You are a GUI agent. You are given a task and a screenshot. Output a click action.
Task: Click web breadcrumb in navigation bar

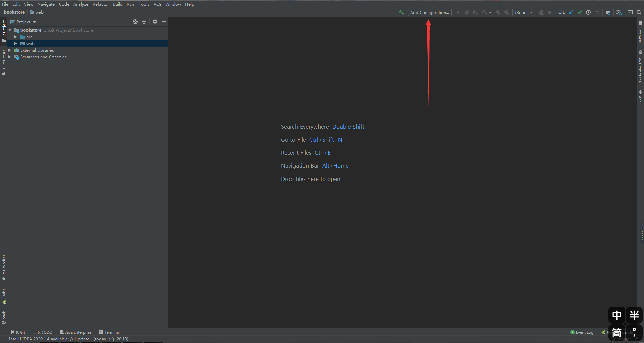(x=37, y=12)
